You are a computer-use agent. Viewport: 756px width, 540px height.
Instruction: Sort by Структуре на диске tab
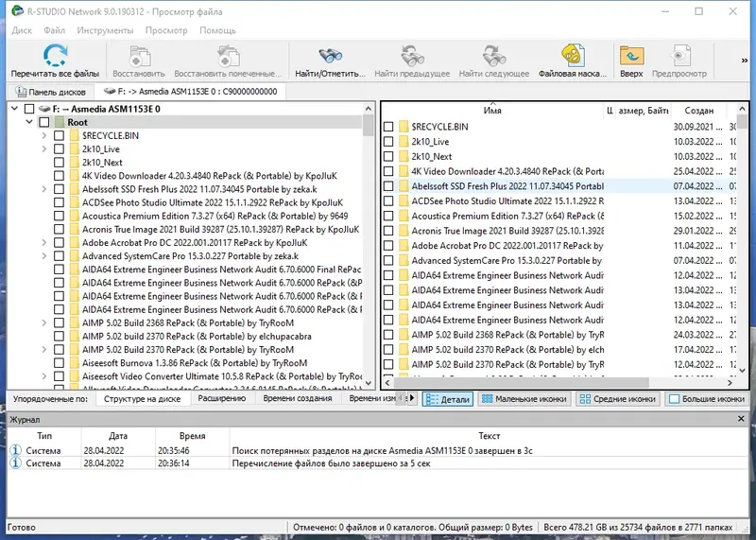[x=142, y=398]
